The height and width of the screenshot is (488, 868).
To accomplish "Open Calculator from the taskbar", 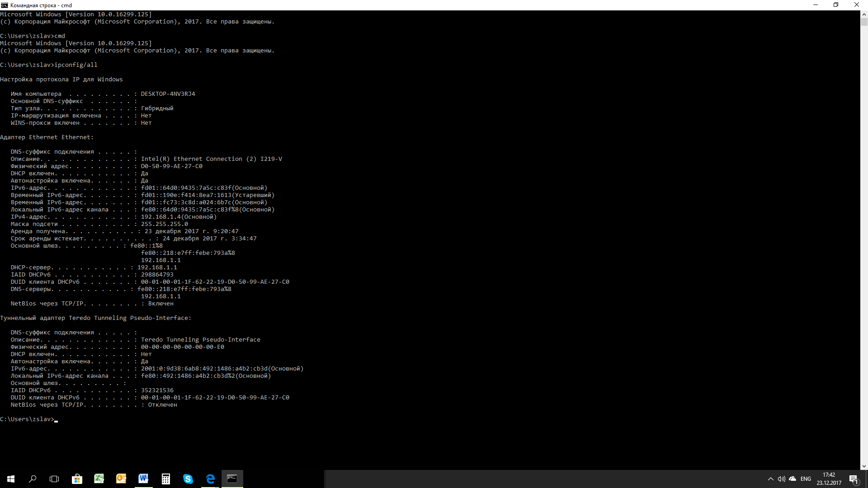I will (x=165, y=479).
